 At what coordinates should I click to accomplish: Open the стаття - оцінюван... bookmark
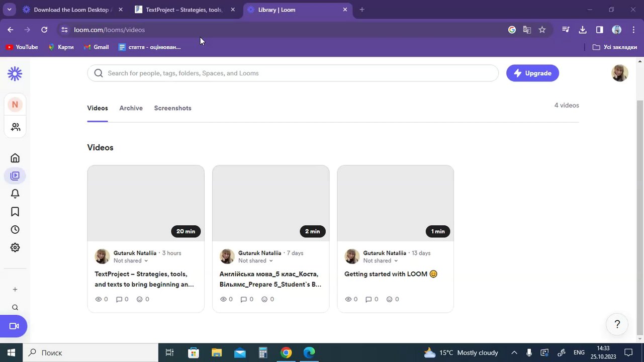click(150, 47)
